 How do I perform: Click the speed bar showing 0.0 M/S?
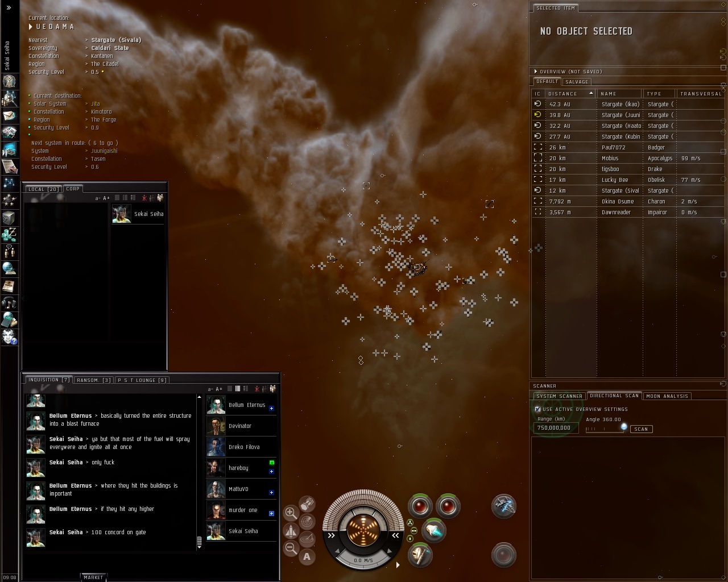pos(363,560)
